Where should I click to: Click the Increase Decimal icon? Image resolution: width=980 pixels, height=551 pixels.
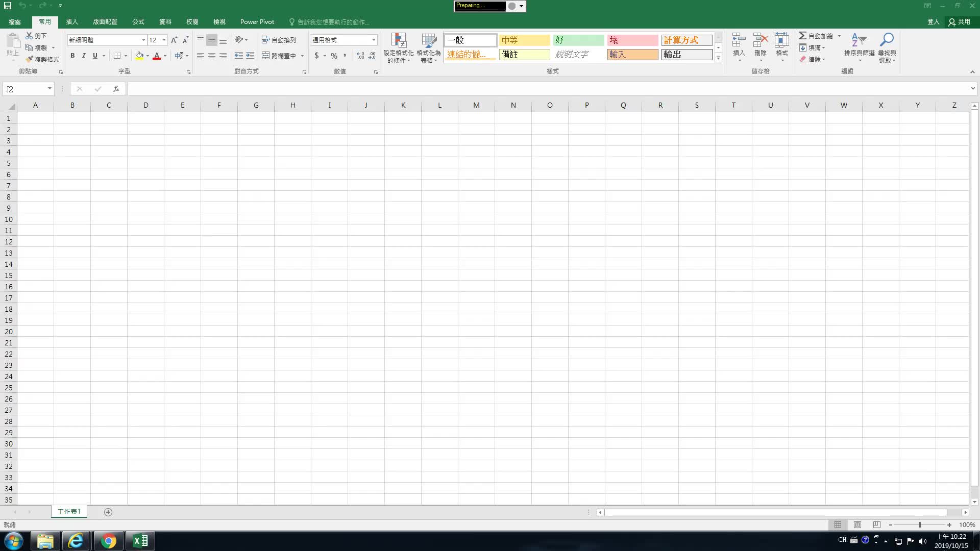pyautogui.click(x=360, y=56)
